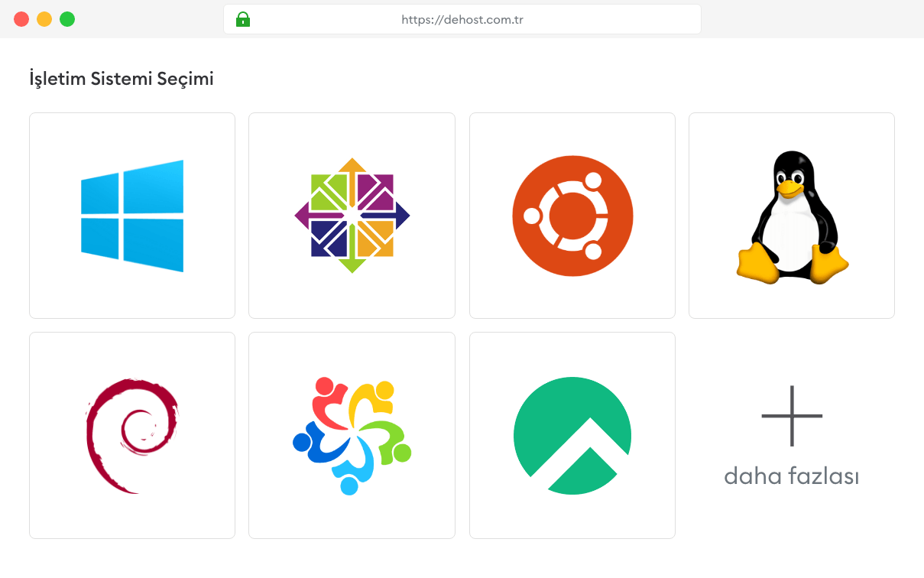This screenshot has width=924, height=578.
Task: Pick the Ubuntu operating system logo
Action: pos(572,216)
